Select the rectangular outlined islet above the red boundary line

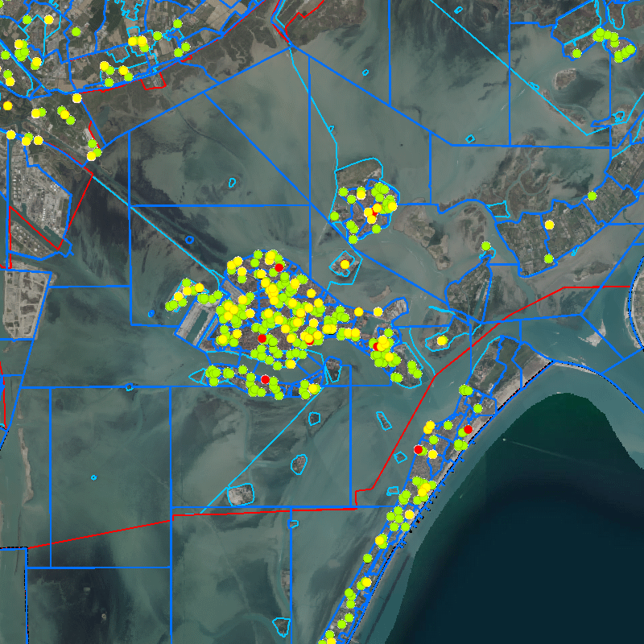[x=239, y=494]
